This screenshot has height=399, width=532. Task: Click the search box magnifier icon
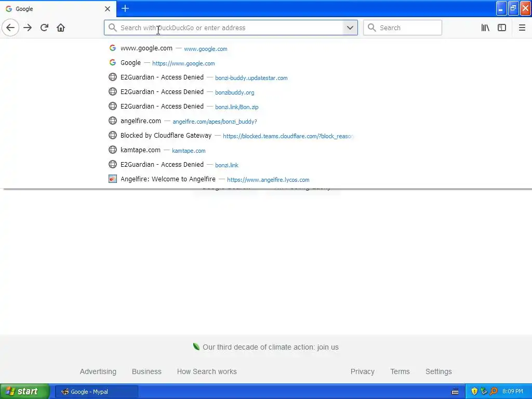[x=372, y=28]
